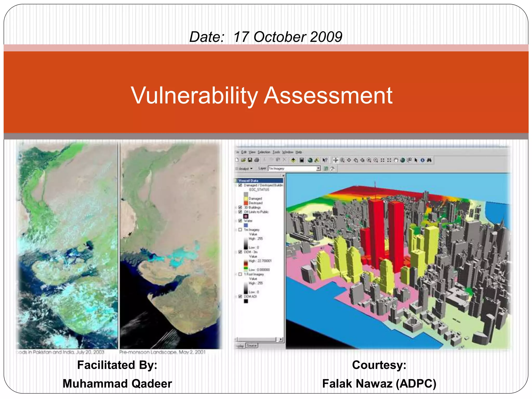Select the hand Pan tool
This screenshot has height=399, width=532.
(x=396, y=160)
